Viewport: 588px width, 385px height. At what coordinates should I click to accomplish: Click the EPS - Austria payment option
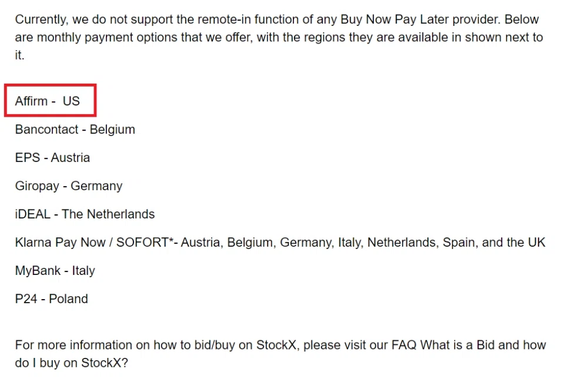52,158
